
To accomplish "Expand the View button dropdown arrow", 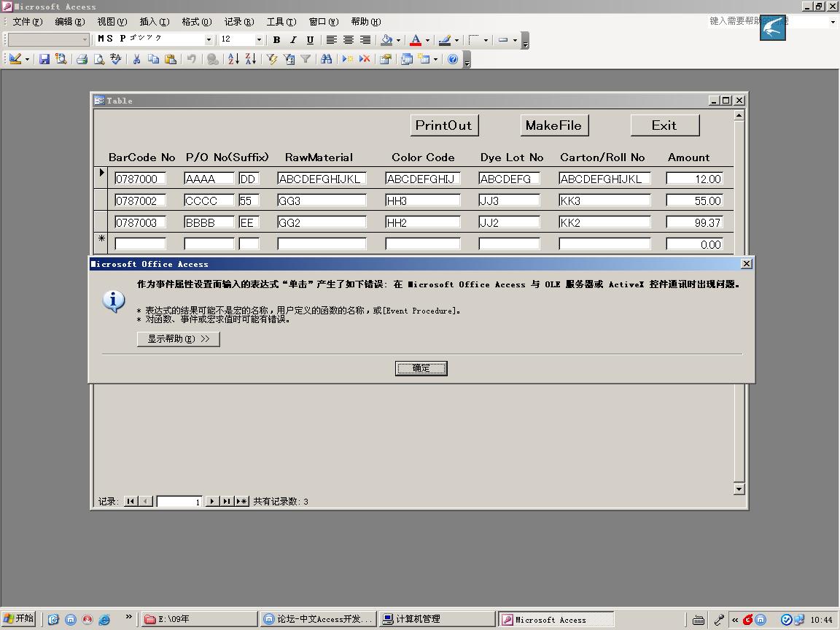I will [x=27, y=59].
